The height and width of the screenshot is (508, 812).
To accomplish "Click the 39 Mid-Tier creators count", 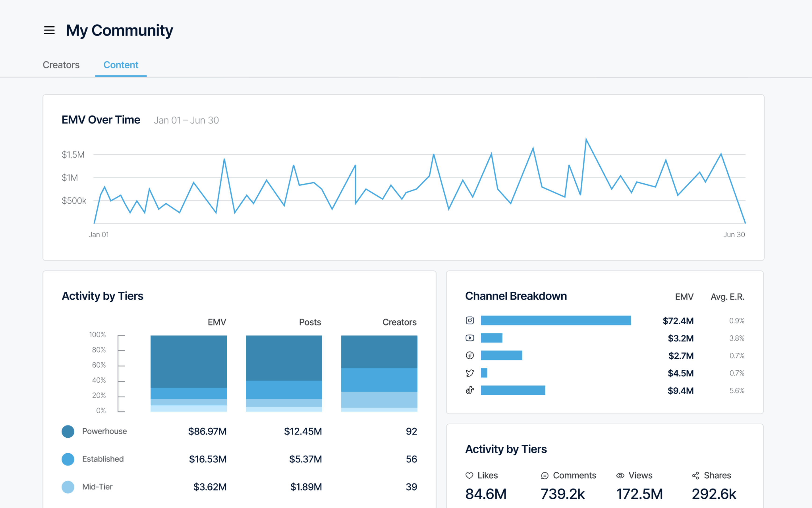I will point(412,487).
